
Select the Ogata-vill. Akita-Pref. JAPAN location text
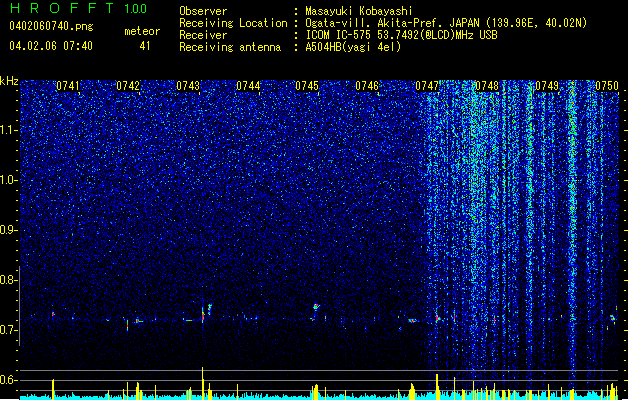(446, 23)
